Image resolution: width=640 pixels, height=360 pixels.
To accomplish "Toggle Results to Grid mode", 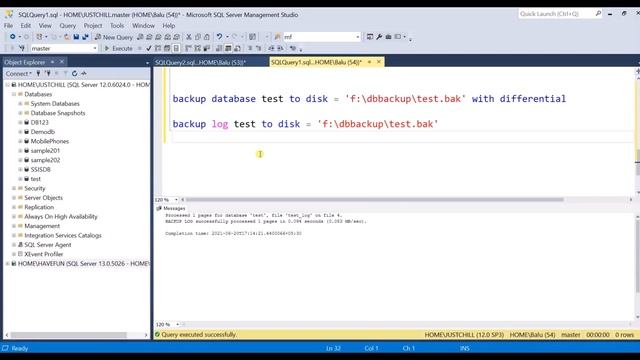I will click(228, 48).
